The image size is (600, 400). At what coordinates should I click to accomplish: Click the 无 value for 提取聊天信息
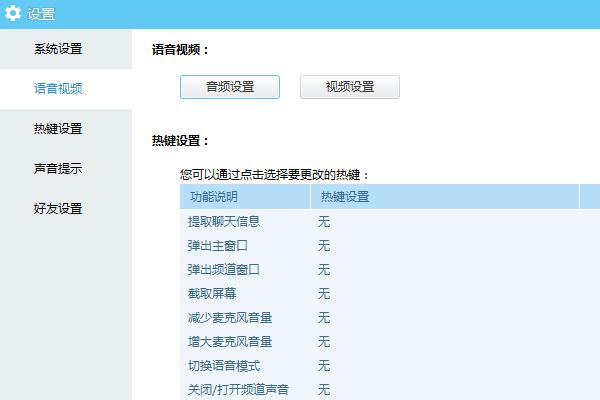(x=324, y=221)
